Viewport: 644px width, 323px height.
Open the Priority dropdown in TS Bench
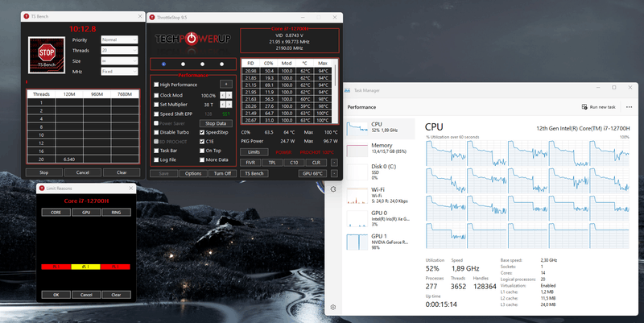119,39
